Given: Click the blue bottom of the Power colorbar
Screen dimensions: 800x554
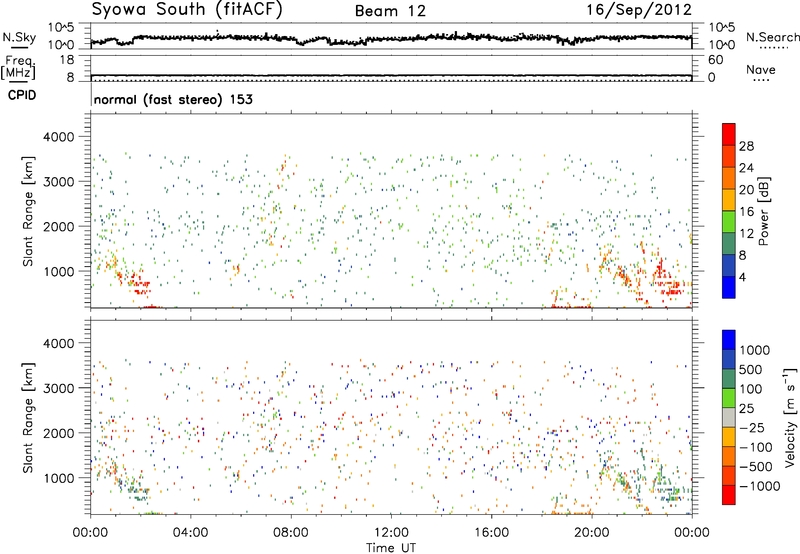Looking at the screenshot, I should point(729,287).
